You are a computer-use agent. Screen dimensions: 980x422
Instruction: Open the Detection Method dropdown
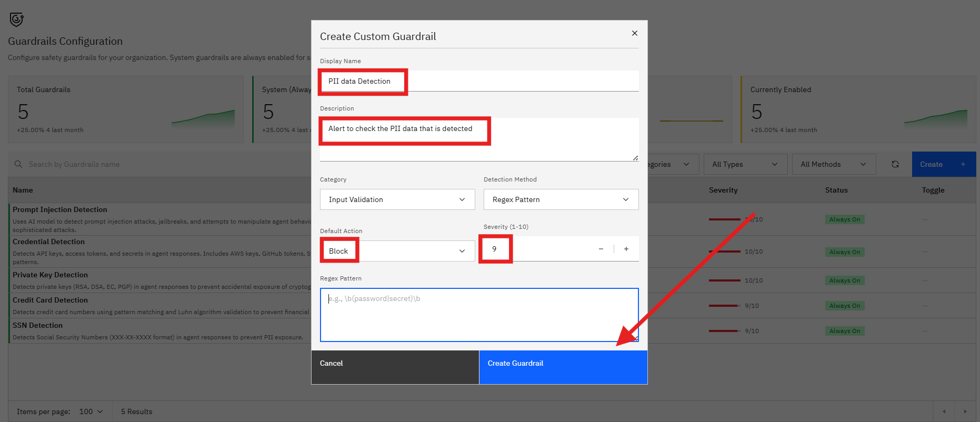pos(561,199)
